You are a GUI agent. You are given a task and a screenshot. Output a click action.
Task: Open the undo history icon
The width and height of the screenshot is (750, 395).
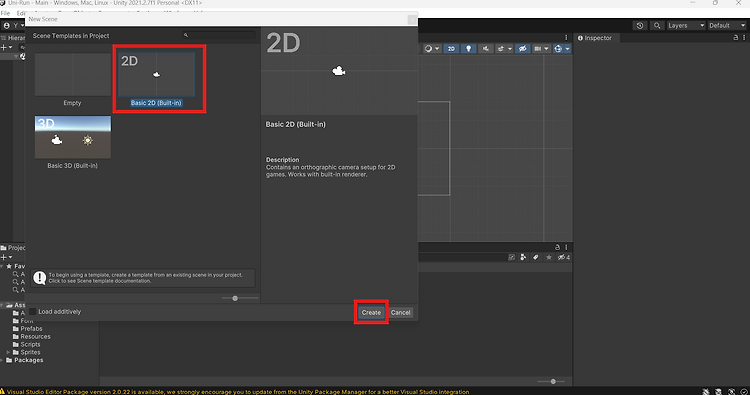click(x=640, y=25)
